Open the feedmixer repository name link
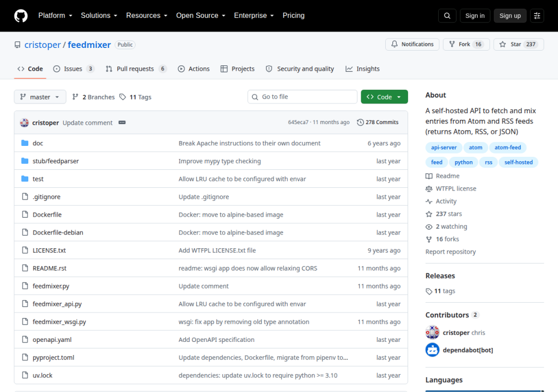This screenshot has width=558, height=392. pos(89,45)
